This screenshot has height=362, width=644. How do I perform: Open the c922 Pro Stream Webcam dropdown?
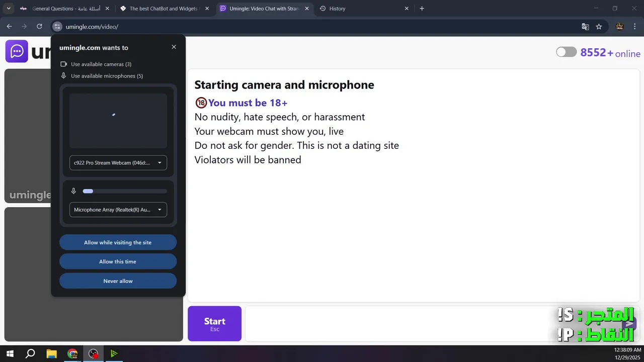click(118, 163)
